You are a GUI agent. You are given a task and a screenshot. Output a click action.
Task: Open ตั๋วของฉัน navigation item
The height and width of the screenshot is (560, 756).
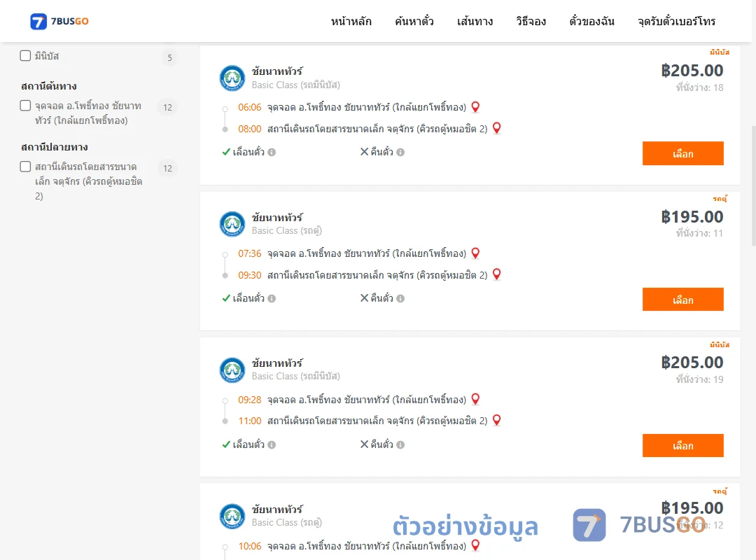pos(591,21)
